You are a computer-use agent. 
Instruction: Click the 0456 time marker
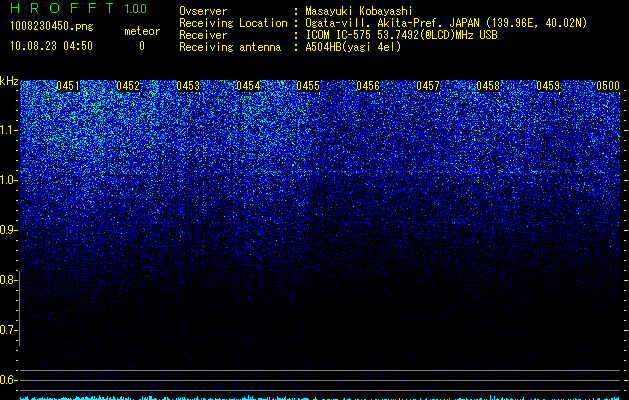pos(368,86)
